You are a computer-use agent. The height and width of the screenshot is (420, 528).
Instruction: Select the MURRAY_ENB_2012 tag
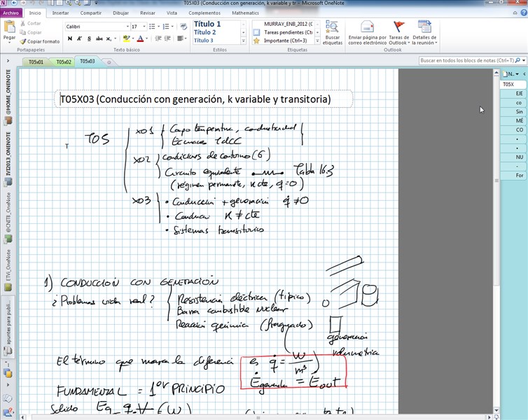click(288, 24)
